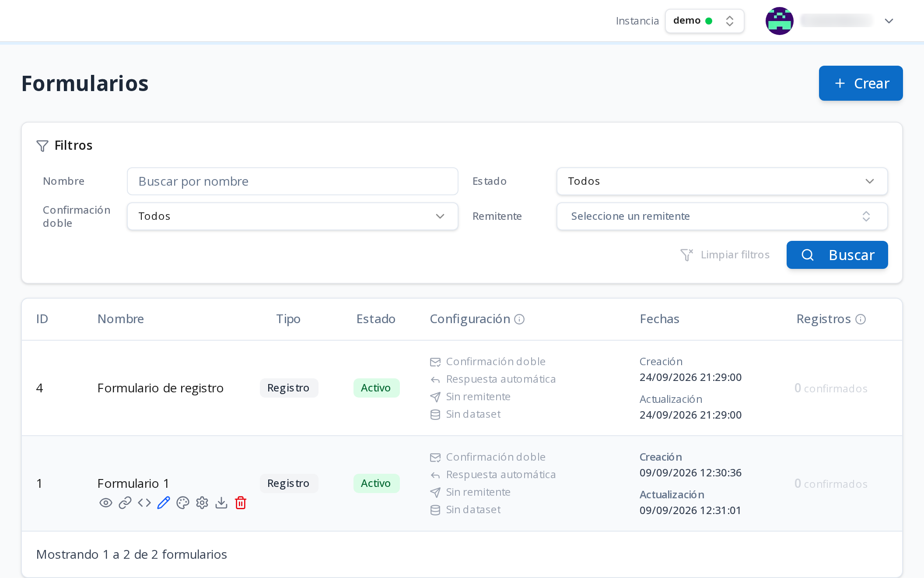The image size is (924, 578).
Task: Click the Fechas column header
Action: 660,319
